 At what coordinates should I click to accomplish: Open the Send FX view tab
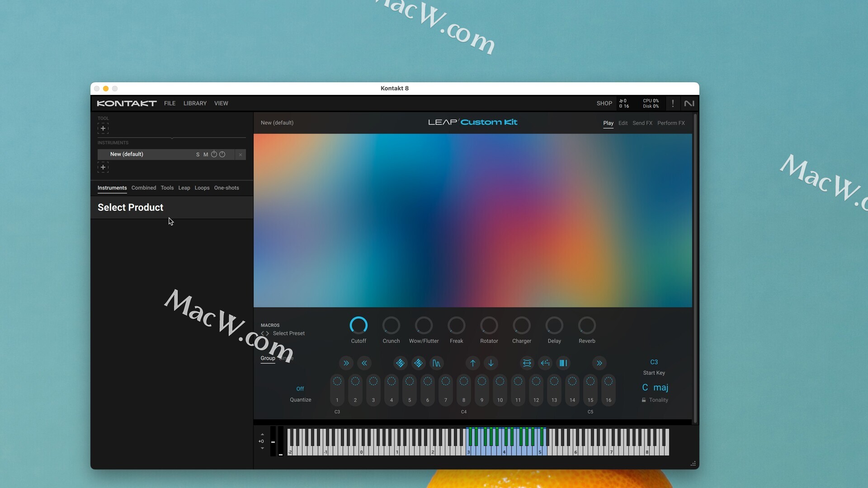pyautogui.click(x=642, y=123)
